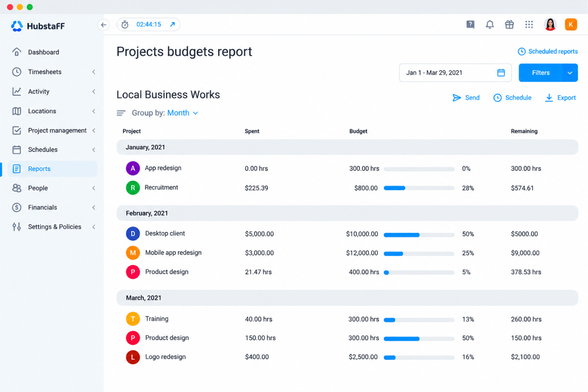The image size is (588, 392).
Task: Click the Schedule button
Action: pyautogui.click(x=512, y=98)
